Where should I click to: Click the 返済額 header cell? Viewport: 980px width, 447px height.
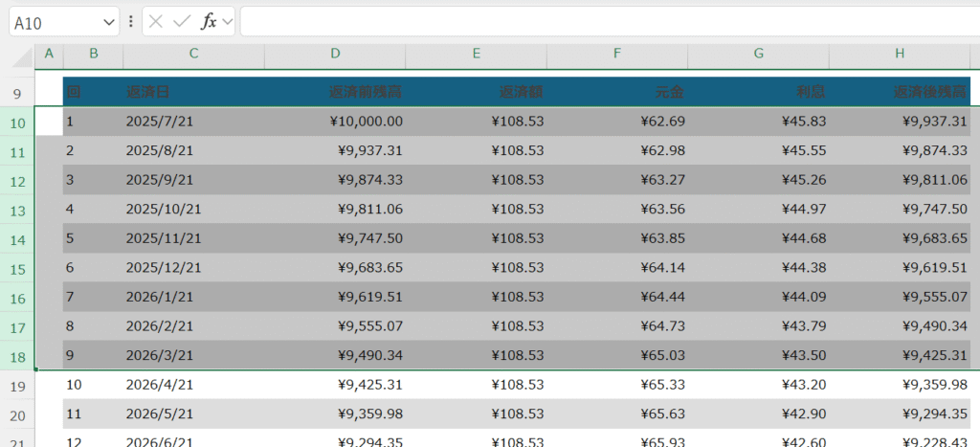(477, 92)
